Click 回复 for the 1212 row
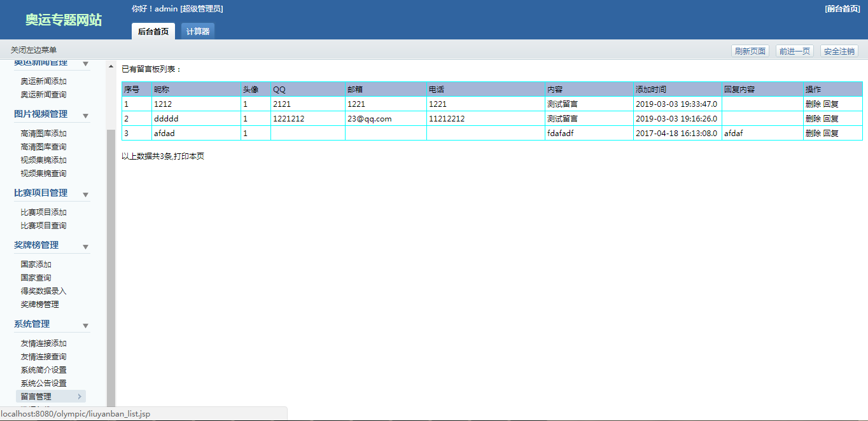 831,104
